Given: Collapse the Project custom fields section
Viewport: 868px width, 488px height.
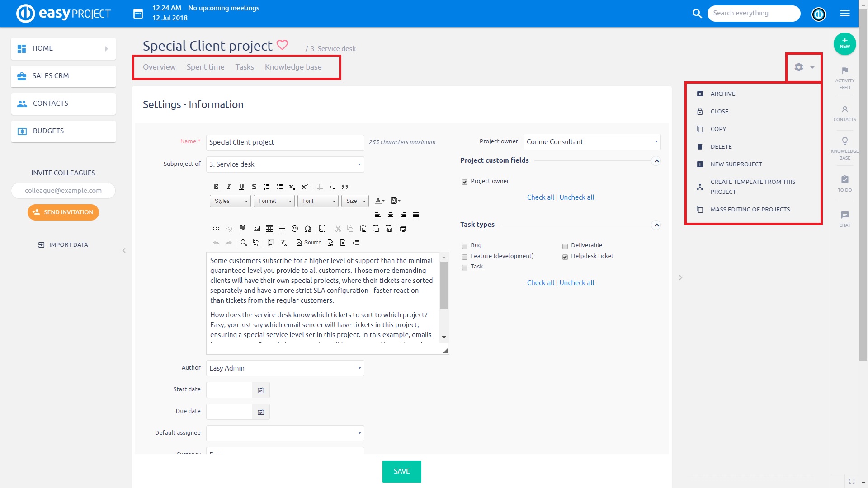Looking at the screenshot, I should tap(656, 161).
